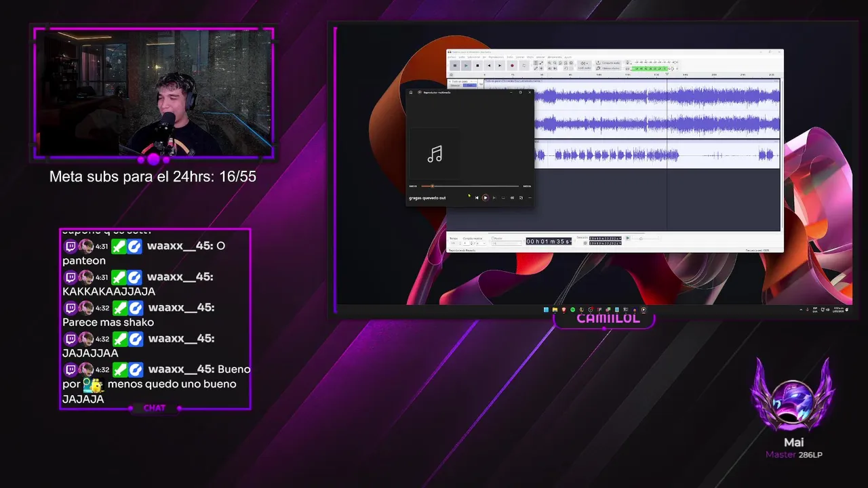Open media player's more options (…) menu
The width and height of the screenshot is (868, 488).
coord(530,198)
